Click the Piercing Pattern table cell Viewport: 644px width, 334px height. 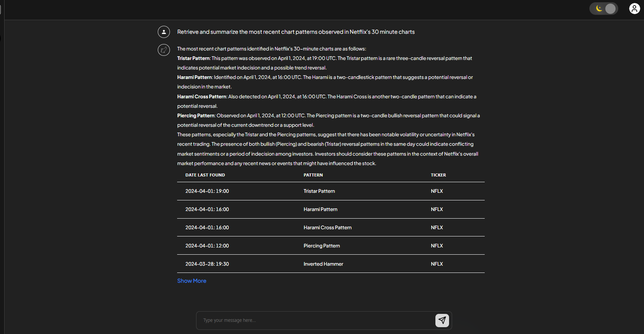pos(322,246)
